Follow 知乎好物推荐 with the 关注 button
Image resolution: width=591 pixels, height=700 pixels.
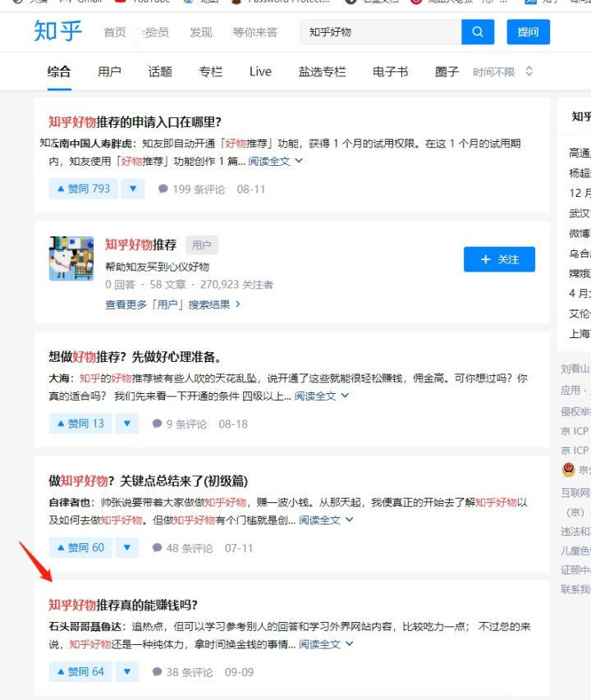[x=499, y=259]
